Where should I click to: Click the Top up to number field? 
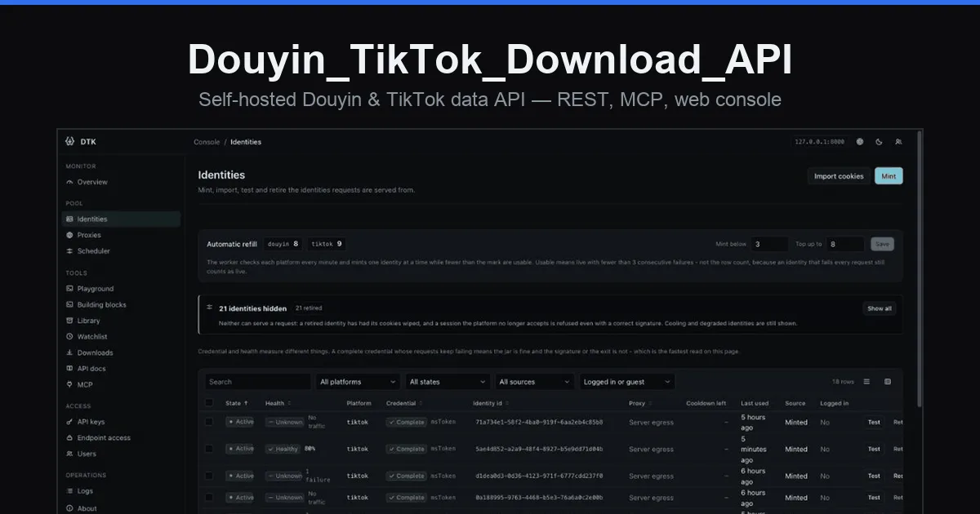pyautogui.click(x=845, y=244)
